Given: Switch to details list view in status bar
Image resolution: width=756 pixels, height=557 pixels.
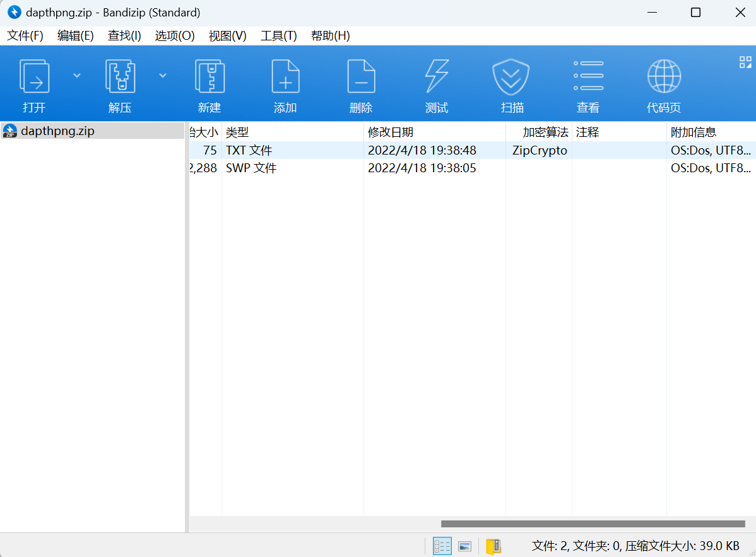Looking at the screenshot, I should click(x=442, y=546).
